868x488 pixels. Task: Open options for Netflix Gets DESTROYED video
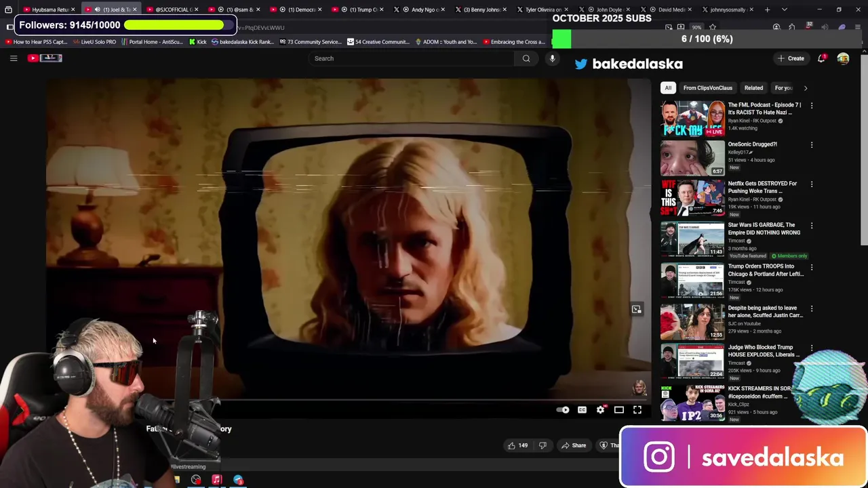(811, 184)
